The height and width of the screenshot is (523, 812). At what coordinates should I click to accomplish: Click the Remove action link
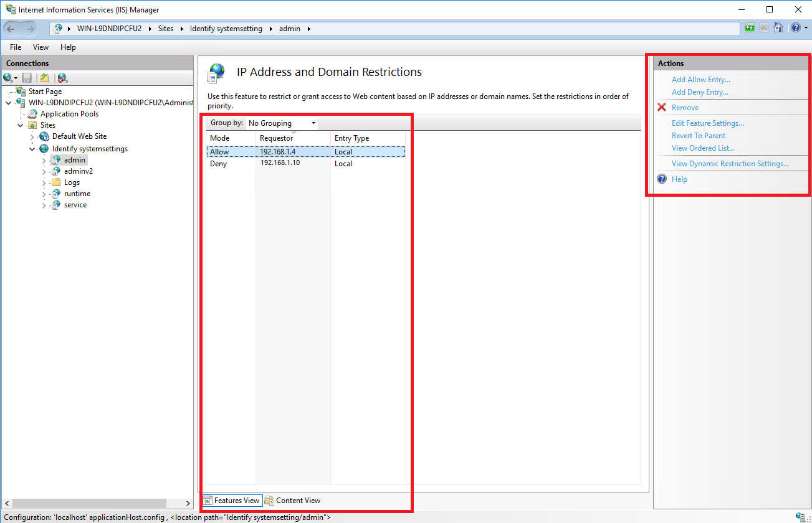click(x=685, y=108)
